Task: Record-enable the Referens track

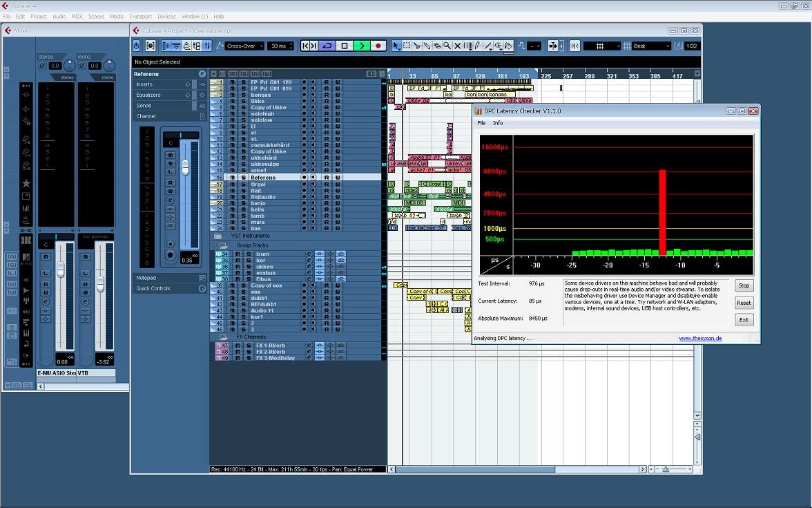Action: [304, 177]
